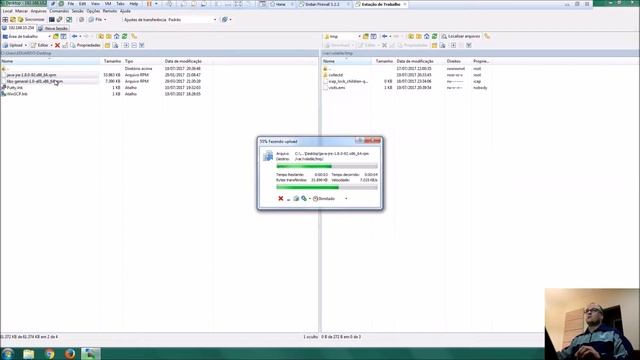
Task: Open the Marcar menu
Action: (x=21, y=11)
